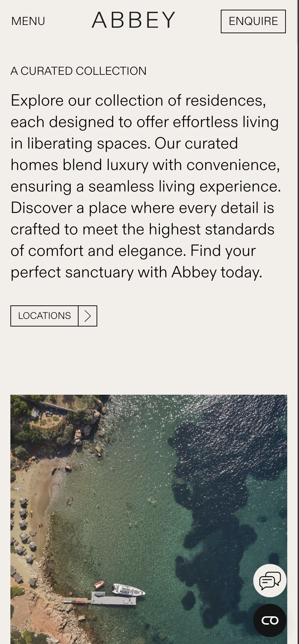Click the ABBEY logo
Screen dimensions: 299x644
[134, 20]
